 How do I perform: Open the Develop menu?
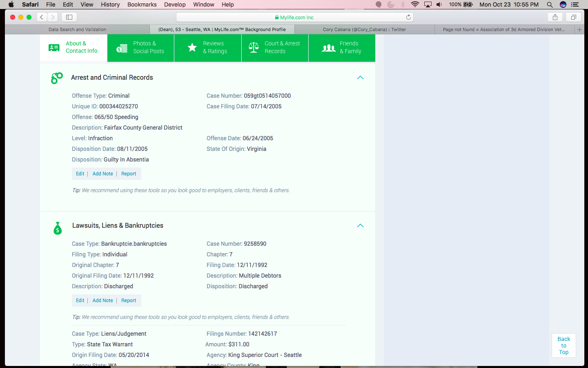(175, 4)
